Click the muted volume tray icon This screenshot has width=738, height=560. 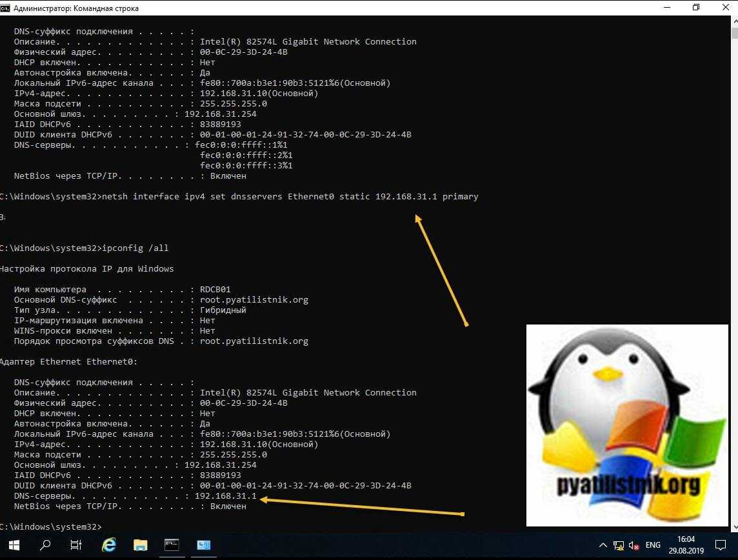(x=633, y=545)
